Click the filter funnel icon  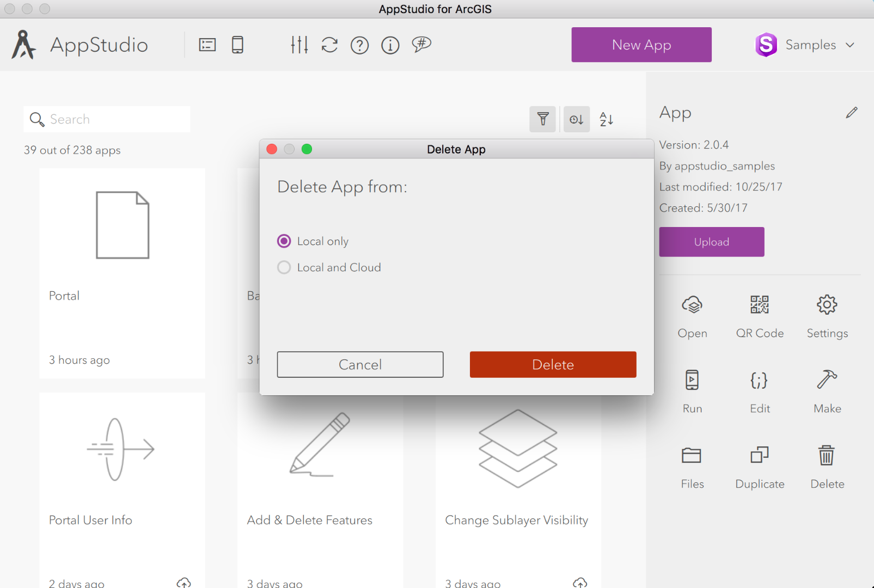pos(543,119)
